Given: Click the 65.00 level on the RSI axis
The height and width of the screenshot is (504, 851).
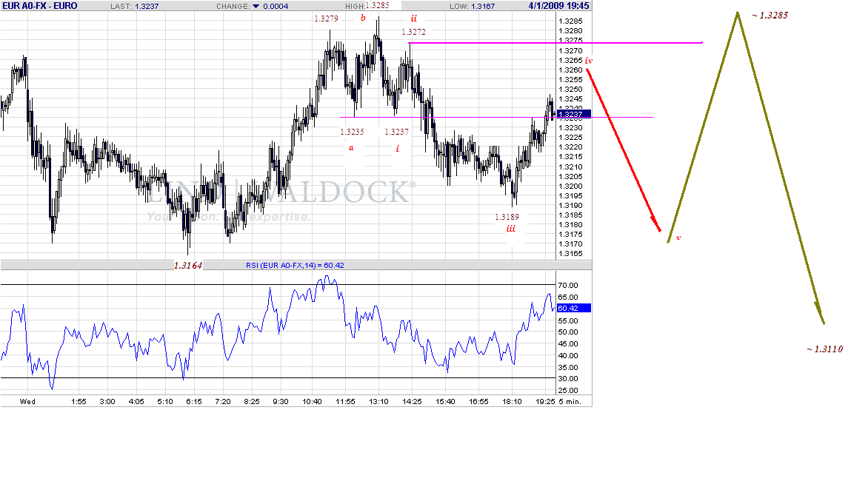Looking at the screenshot, I should (x=568, y=298).
